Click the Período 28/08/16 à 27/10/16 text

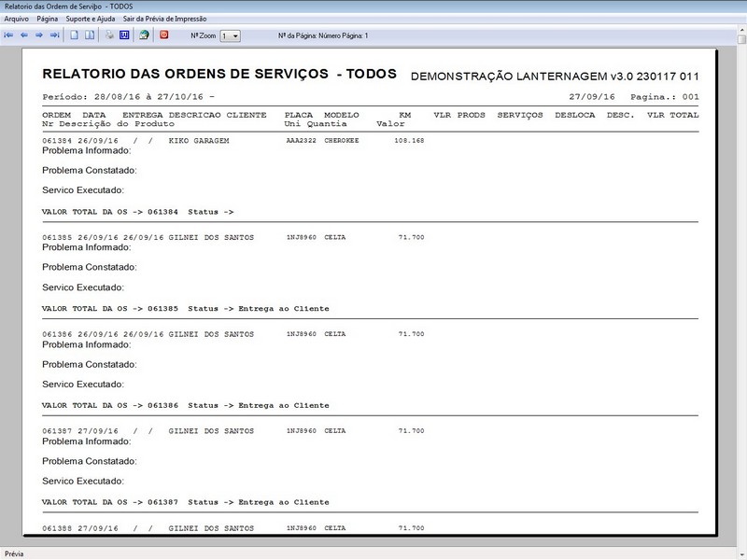pyautogui.click(x=128, y=97)
